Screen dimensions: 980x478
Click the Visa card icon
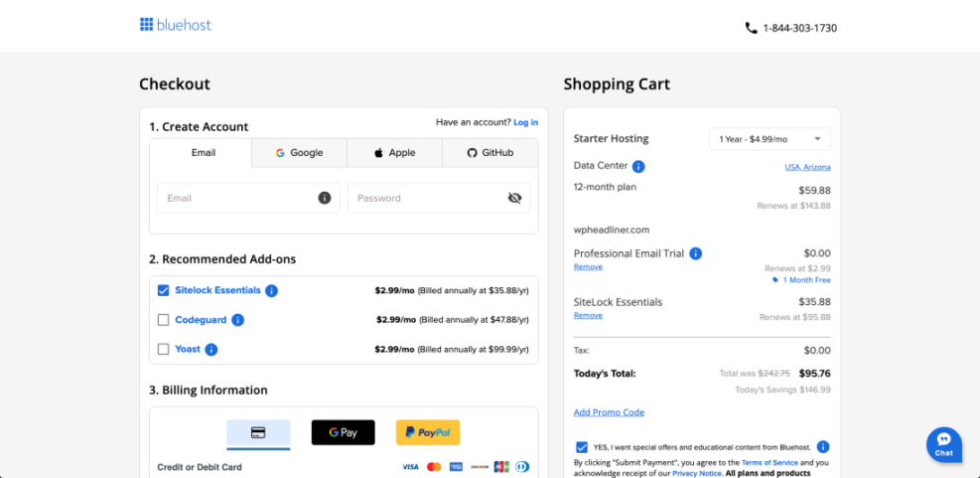click(x=410, y=467)
